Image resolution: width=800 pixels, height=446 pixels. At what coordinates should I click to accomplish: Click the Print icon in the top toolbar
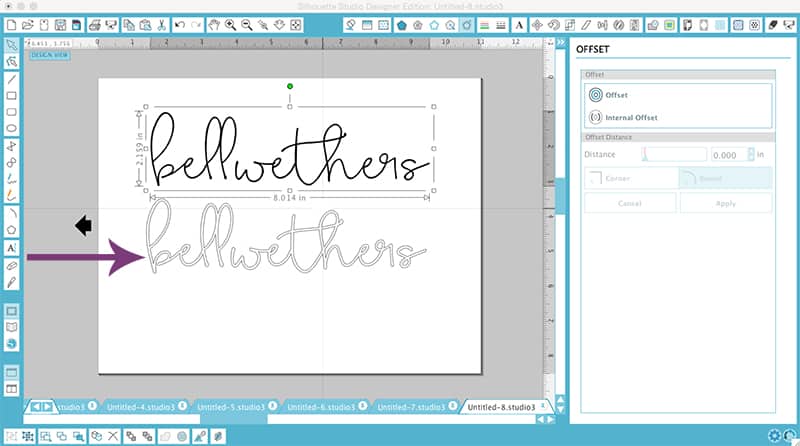[x=94, y=25]
